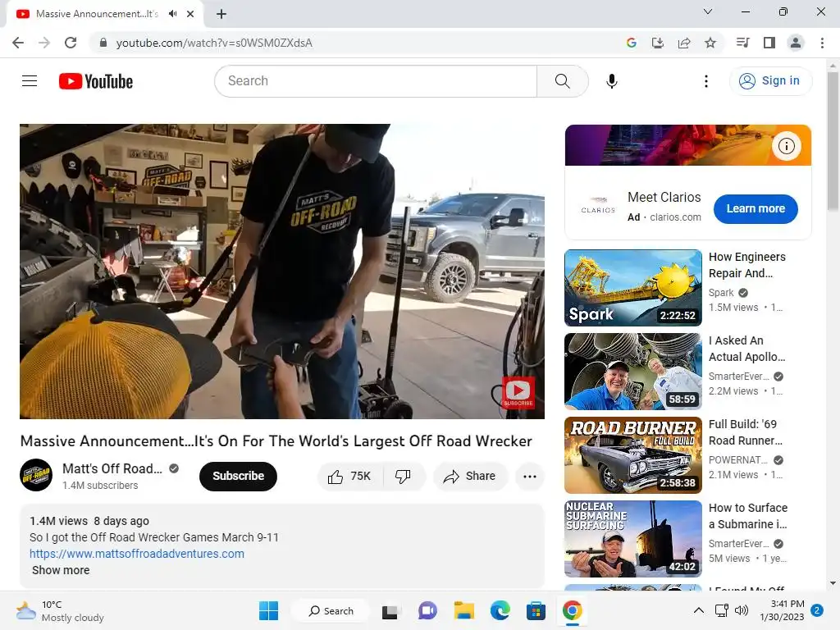
Task: Click Spark channel name
Action: point(721,293)
